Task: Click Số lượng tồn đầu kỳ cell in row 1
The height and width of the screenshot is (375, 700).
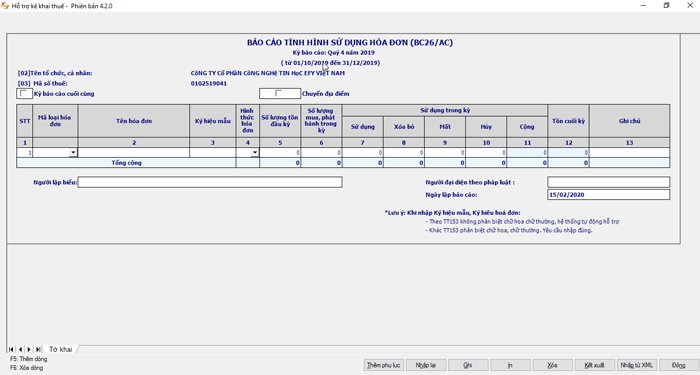Action: pos(280,153)
